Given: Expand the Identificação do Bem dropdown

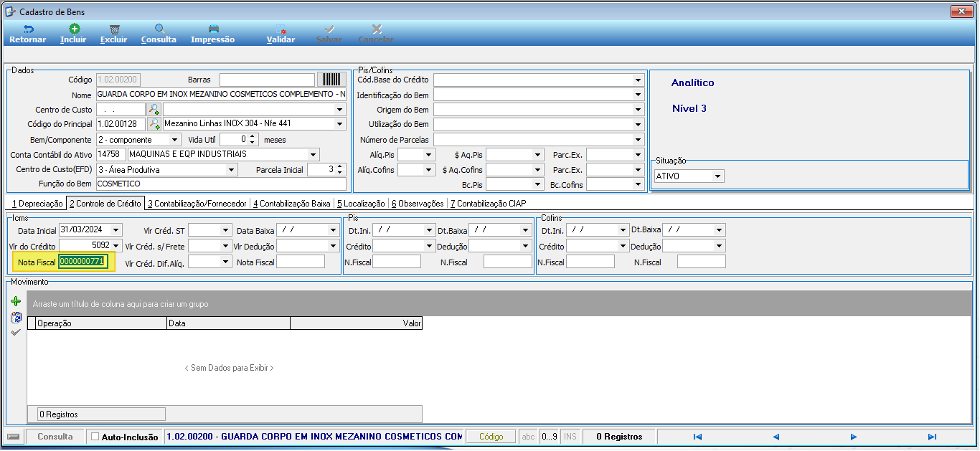Looking at the screenshot, I should 638,95.
